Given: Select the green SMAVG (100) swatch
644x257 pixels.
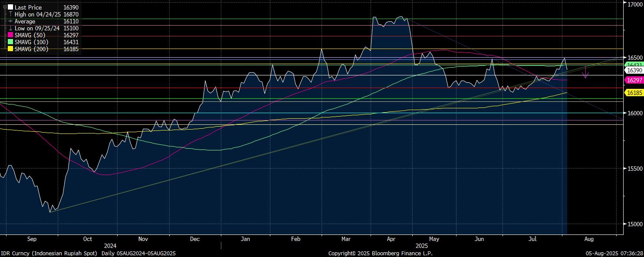Looking at the screenshot, I should 10,42.
